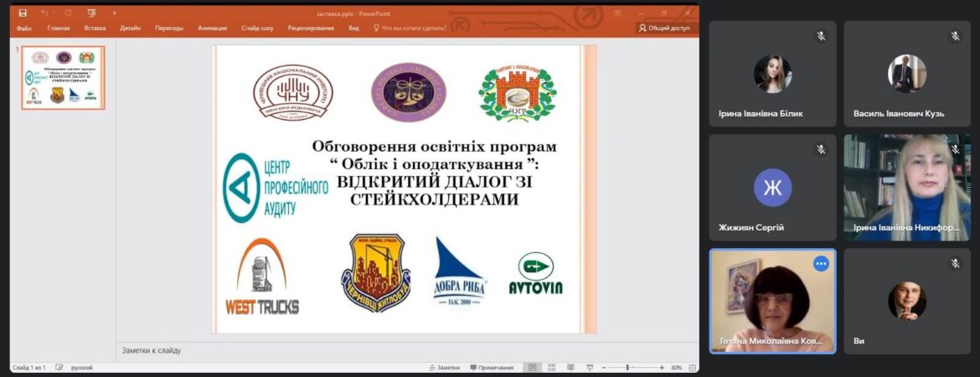Click muted microphone icon on Жижиян Сергій tile

click(821, 149)
